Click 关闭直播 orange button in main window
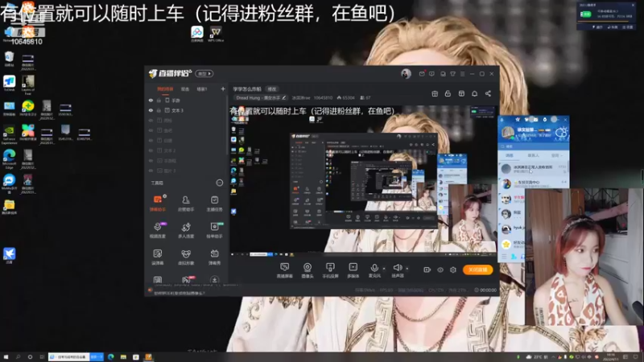Image resolution: width=644 pixels, height=362 pixels. [477, 269]
